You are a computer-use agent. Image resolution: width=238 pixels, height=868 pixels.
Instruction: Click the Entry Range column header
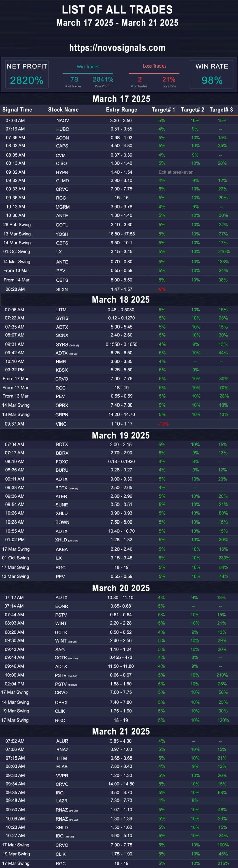coord(122,110)
